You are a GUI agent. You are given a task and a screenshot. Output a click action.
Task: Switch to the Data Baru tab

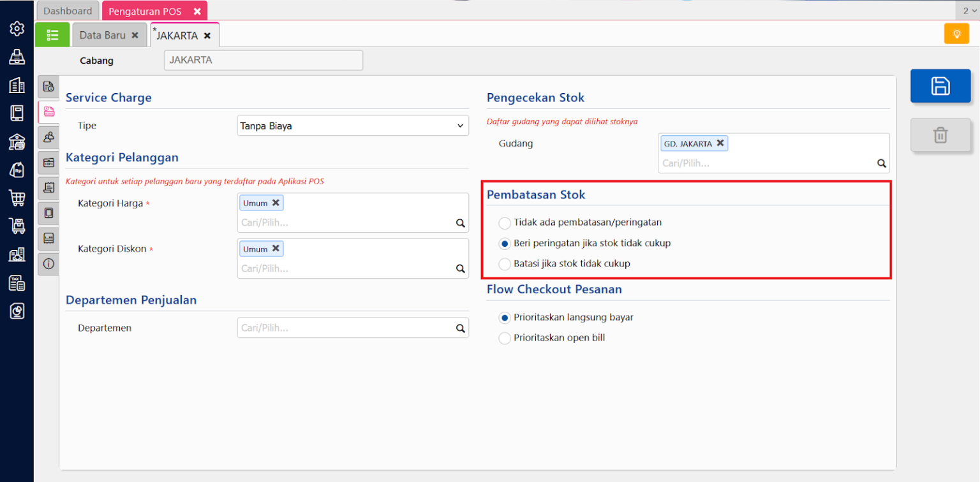pyautogui.click(x=102, y=36)
